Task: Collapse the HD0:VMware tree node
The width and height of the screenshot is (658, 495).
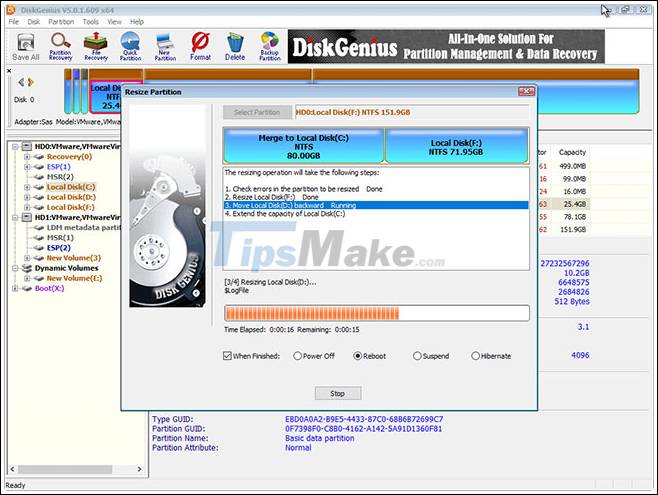Action: point(16,146)
